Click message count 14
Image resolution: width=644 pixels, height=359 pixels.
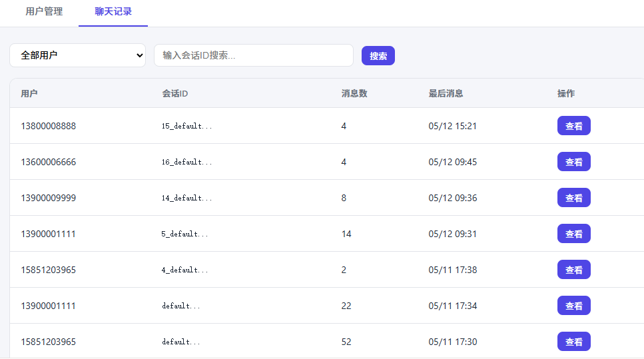pos(346,234)
